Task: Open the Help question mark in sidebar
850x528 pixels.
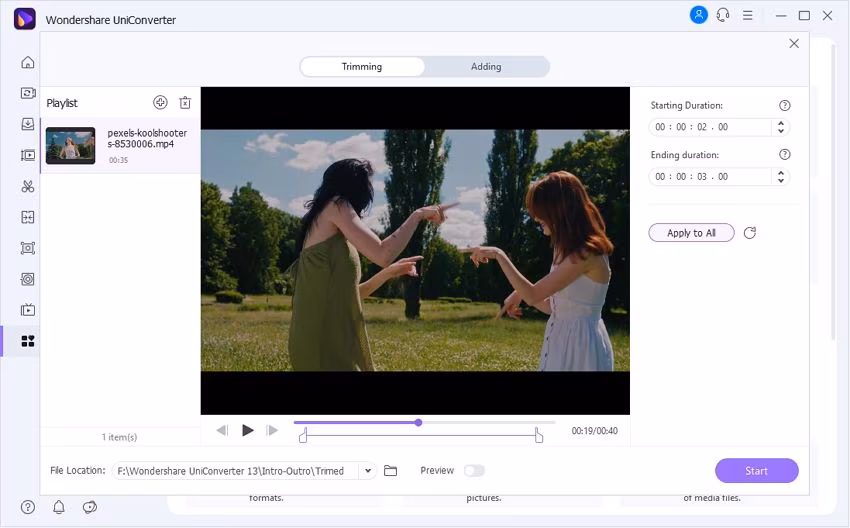Action: 28,507
